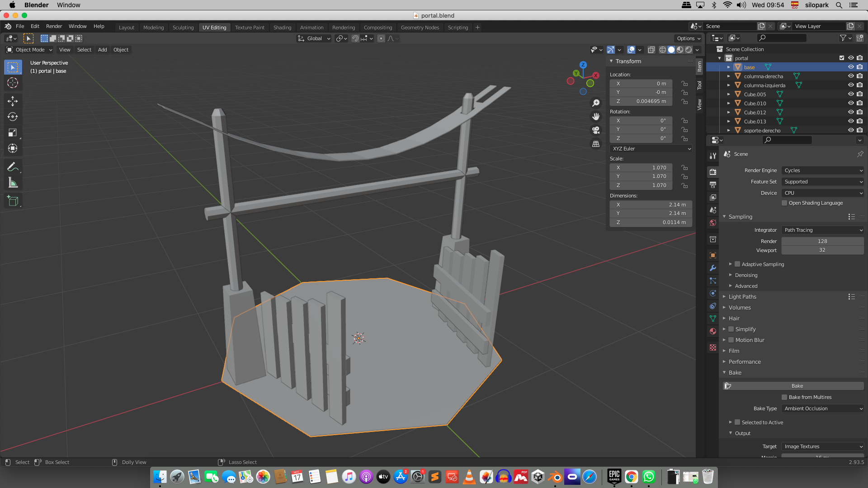This screenshot has height=488, width=868.
Task: Edit the Viewport samples value field
Action: click(x=822, y=250)
